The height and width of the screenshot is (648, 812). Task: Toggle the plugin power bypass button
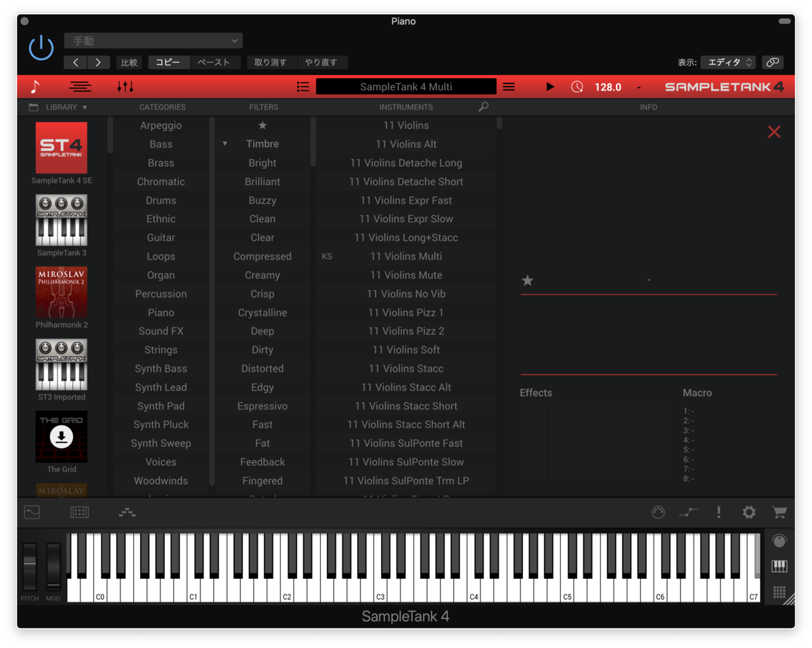[41, 48]
